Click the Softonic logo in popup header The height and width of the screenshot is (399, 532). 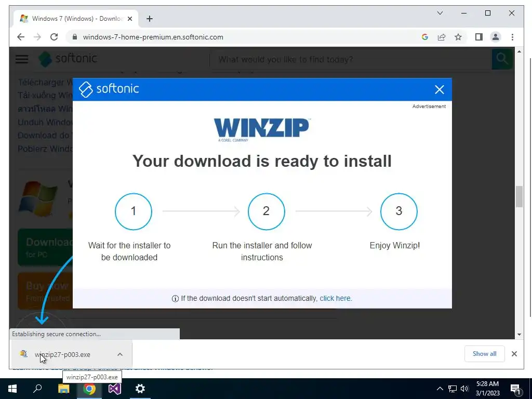pyautogui.click(x=109, y=89)
